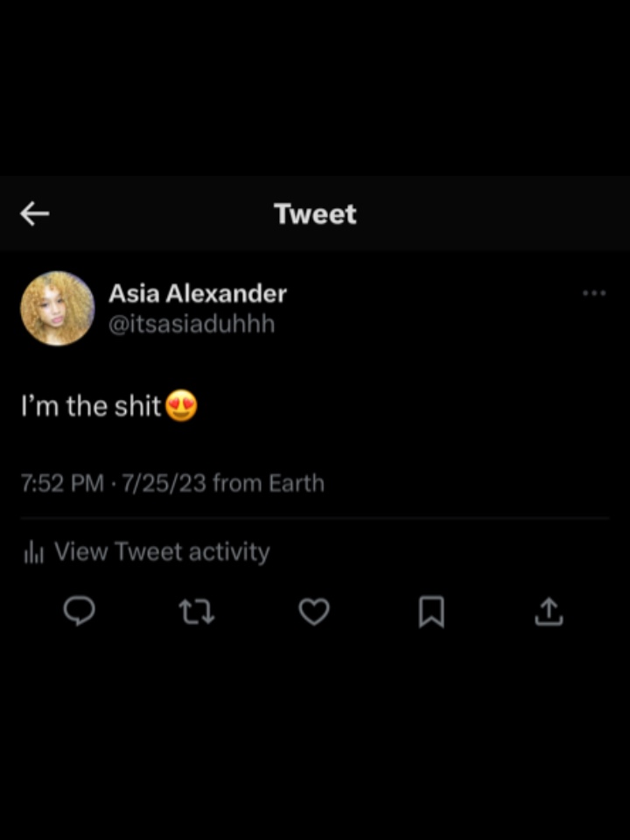Click the bar chart analytics icon

pyautogui.click(x=34, y=552)
